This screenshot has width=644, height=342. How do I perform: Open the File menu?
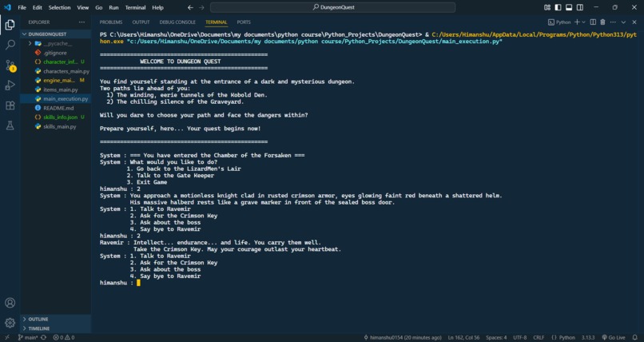pyautogui.click(x=22, y=7)
